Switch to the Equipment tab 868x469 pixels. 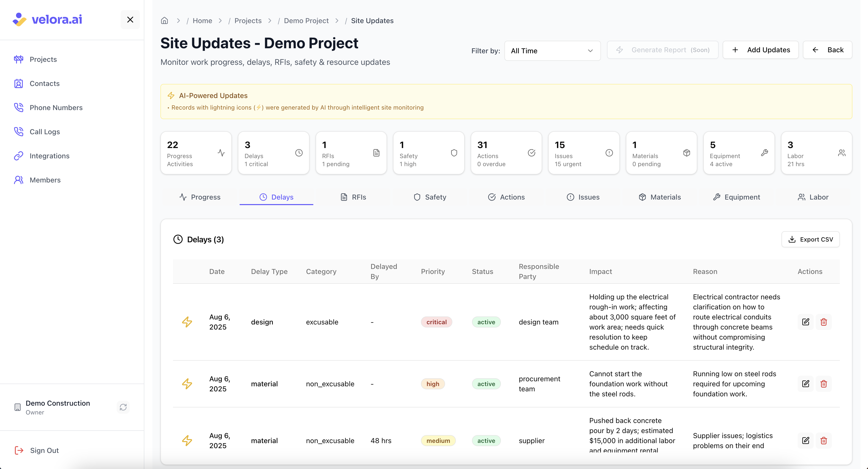736,197
